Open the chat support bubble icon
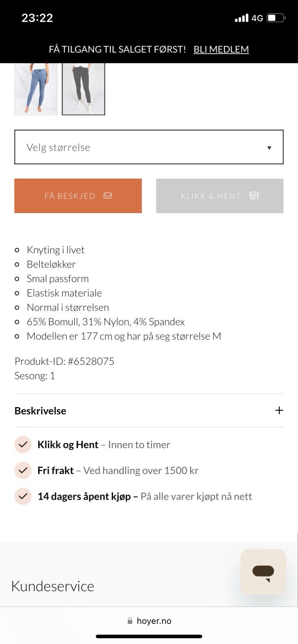 point(263,572)
